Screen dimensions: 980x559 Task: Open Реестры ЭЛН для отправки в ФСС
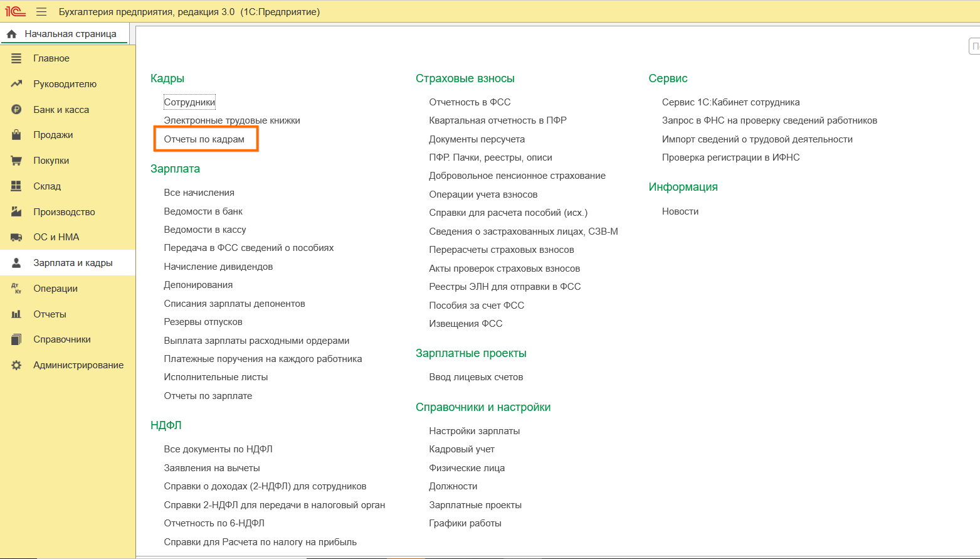tap(505, 287)
